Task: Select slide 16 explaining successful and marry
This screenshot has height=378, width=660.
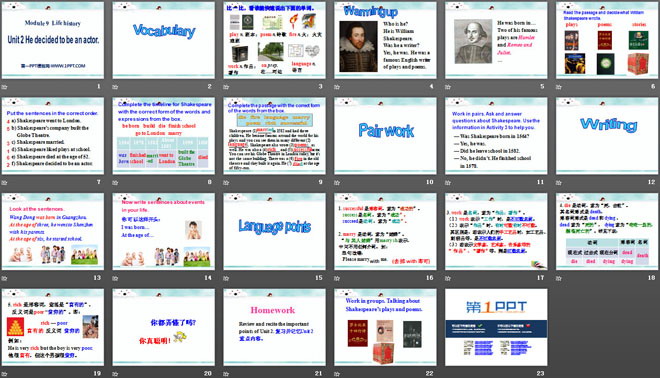Action: [385, 232]
